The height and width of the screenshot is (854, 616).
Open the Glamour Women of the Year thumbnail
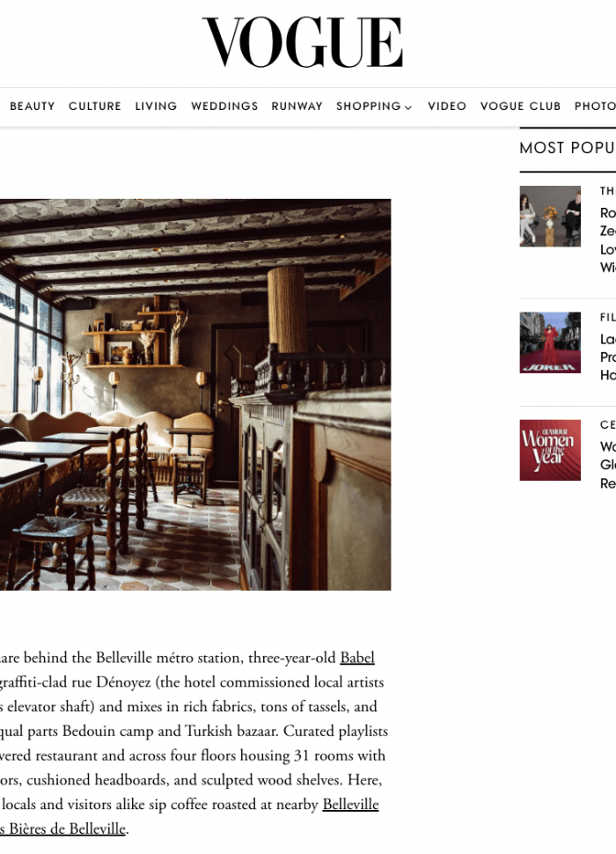coord(550,450)
